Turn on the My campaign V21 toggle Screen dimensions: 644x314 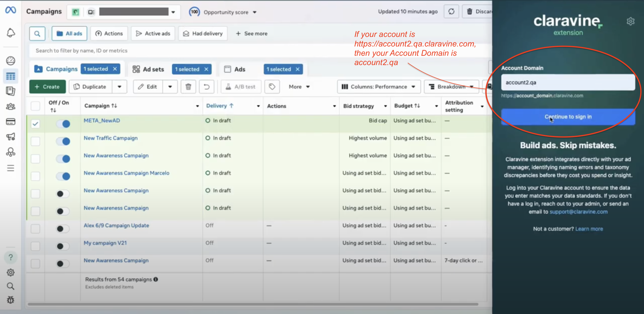[63, 246]
